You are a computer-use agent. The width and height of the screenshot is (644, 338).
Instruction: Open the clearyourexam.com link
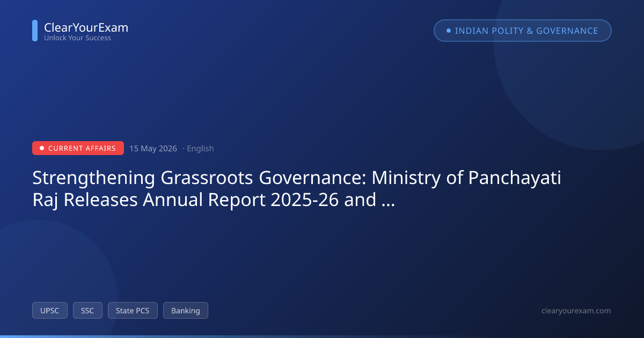[576, 311]
